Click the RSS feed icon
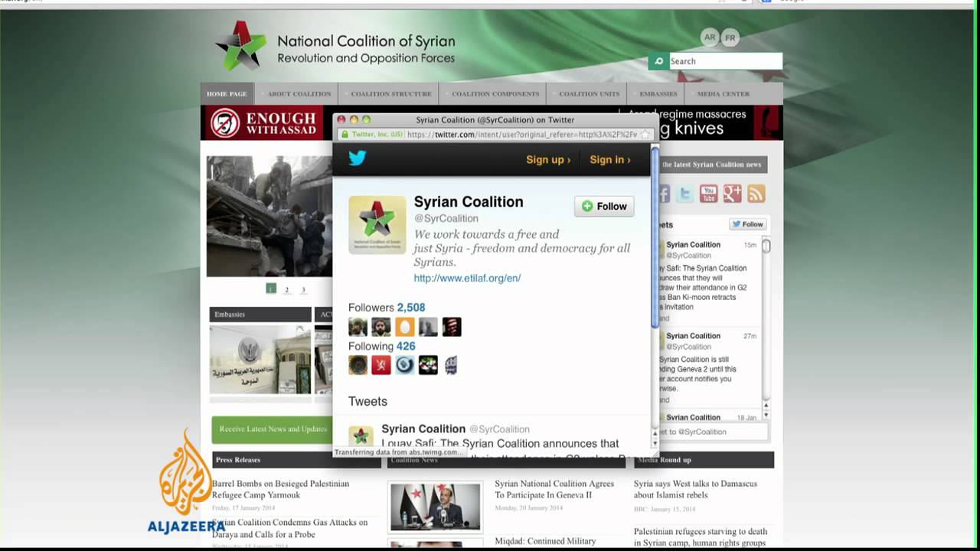 756,194
